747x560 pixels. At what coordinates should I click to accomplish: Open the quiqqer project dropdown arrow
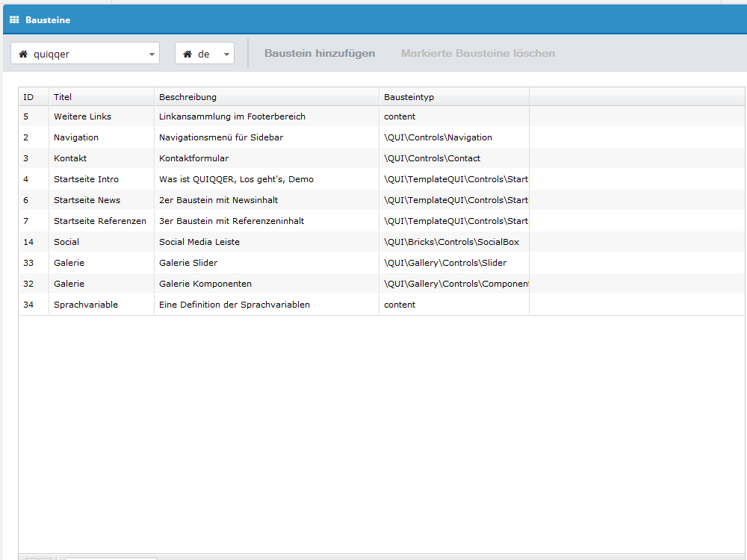152,55
